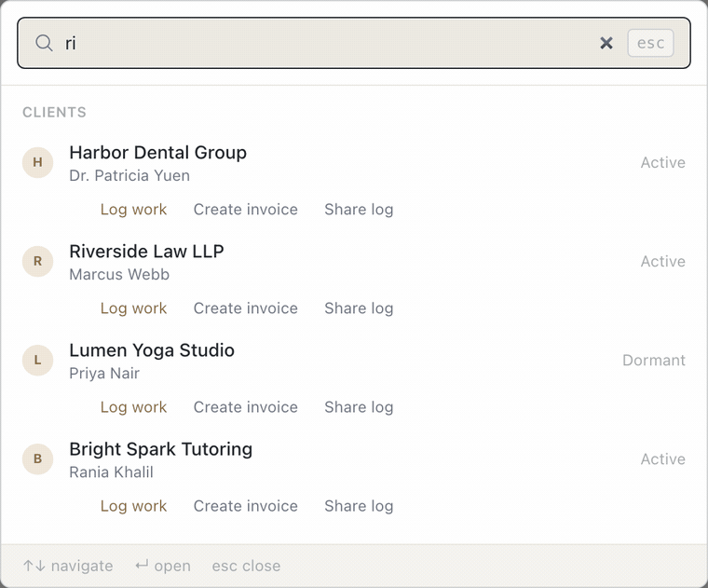Click the esc key button in the search bar
This screenshot has height=588, width=708.
point(650,44)
